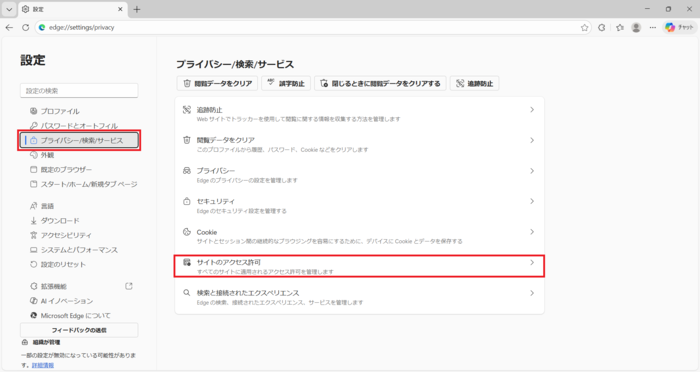Open the tab list dropdown arrow
Screen dimensions: 700x372
click(x=9, y=9)
